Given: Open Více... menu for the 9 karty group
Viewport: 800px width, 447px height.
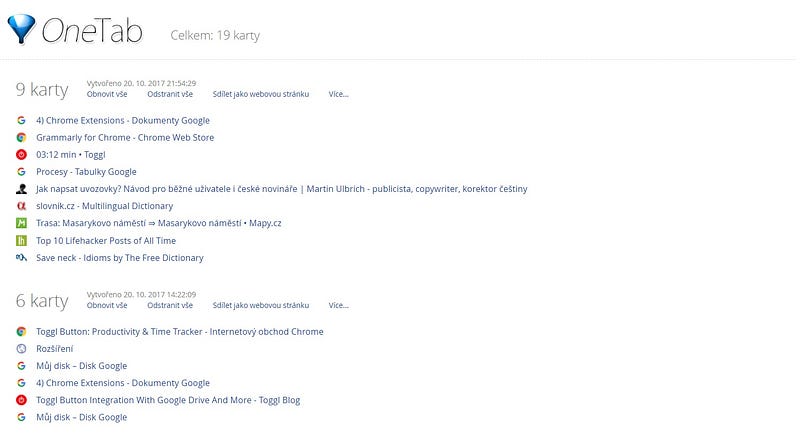Looking at the screenshot, I should tap(338, 94).
